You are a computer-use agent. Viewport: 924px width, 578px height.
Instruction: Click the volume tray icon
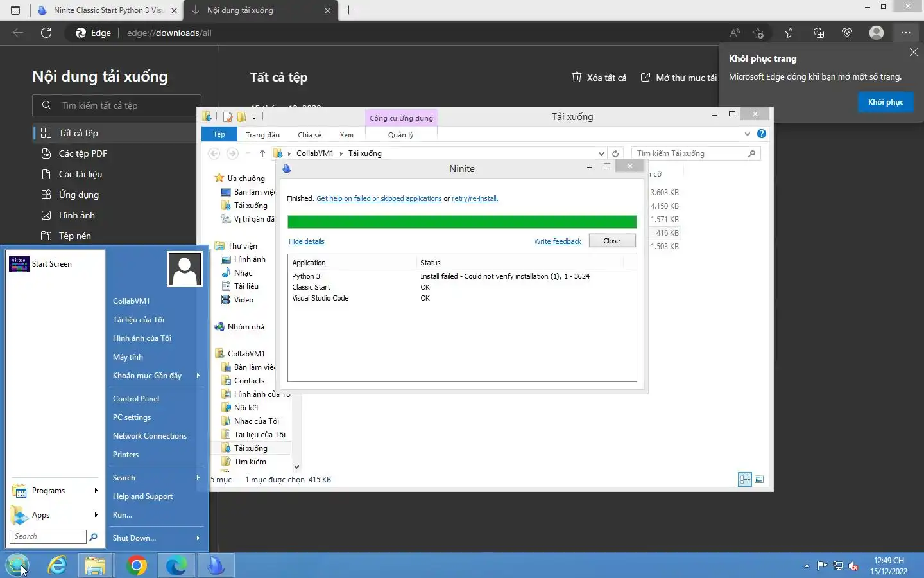pyautogui.click(x=854, y=566)
